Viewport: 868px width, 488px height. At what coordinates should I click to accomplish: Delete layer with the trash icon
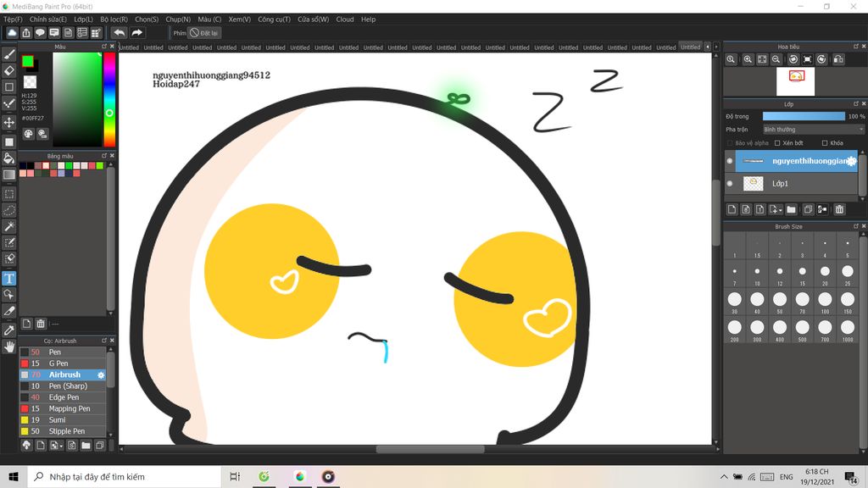840,209
